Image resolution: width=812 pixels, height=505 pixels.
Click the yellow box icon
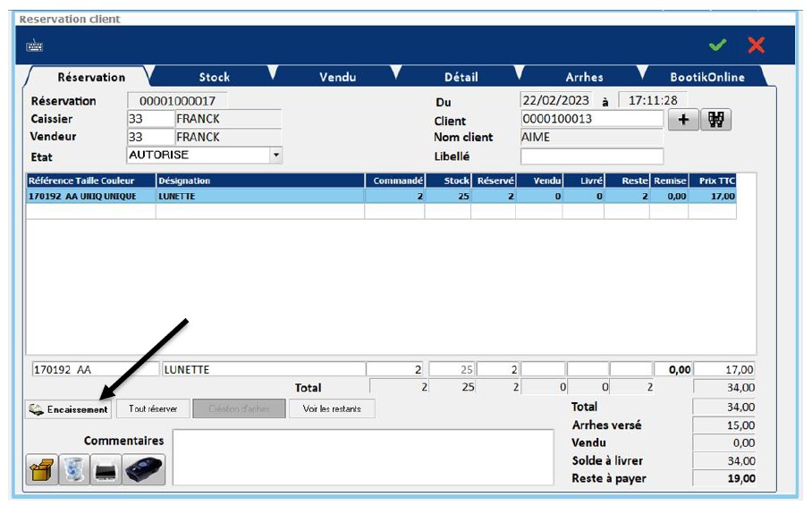click(42, 469)
